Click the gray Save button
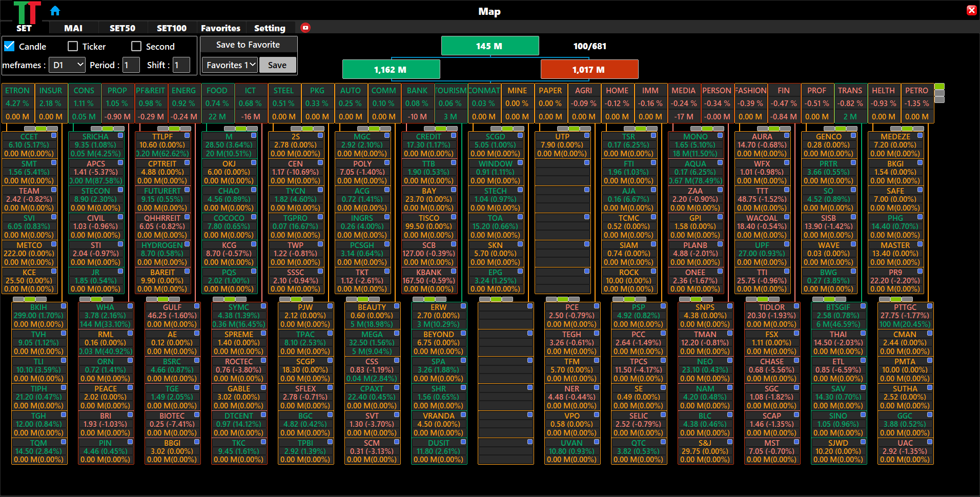The image size is (980, 497). (277, 65)
